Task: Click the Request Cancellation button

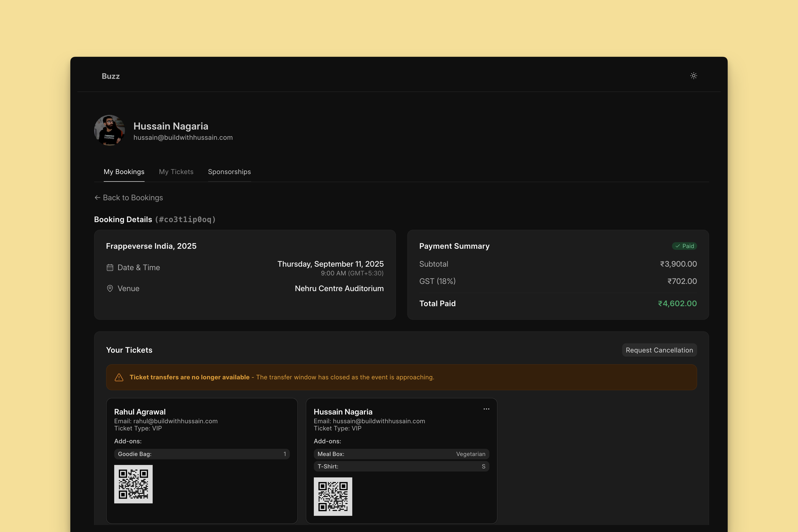Action: point(659,350)
